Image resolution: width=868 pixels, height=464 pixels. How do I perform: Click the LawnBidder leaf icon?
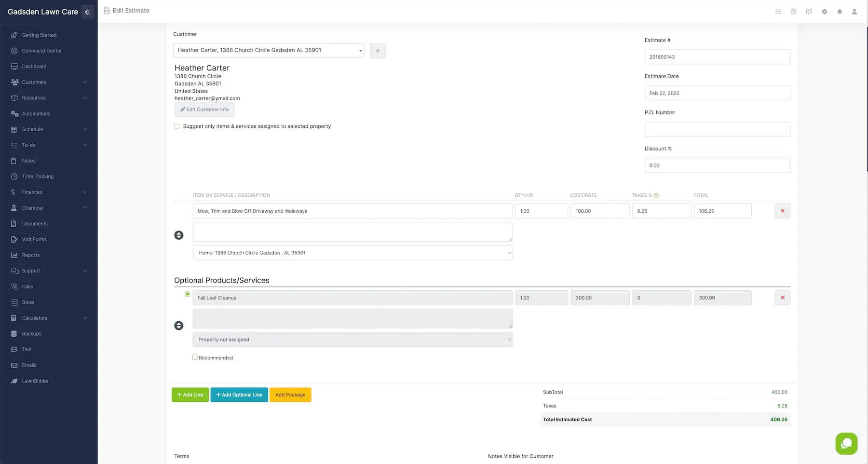tap(14, 381)
